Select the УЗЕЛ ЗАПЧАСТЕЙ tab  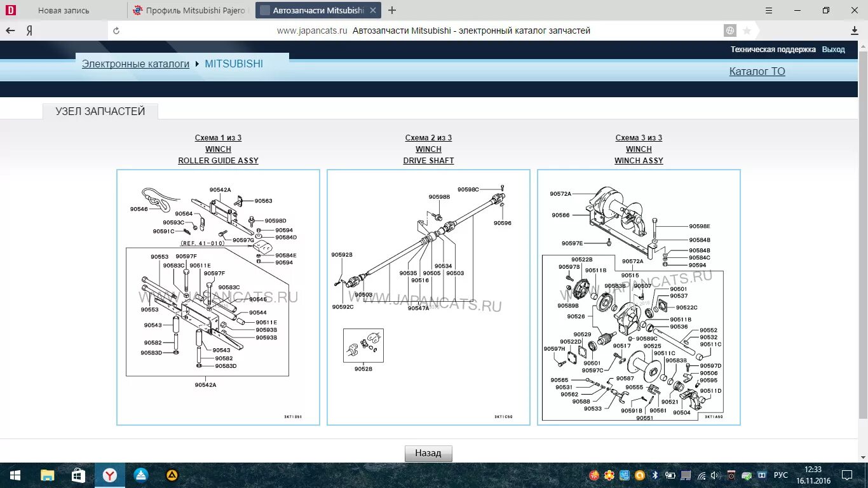[100, 111]
